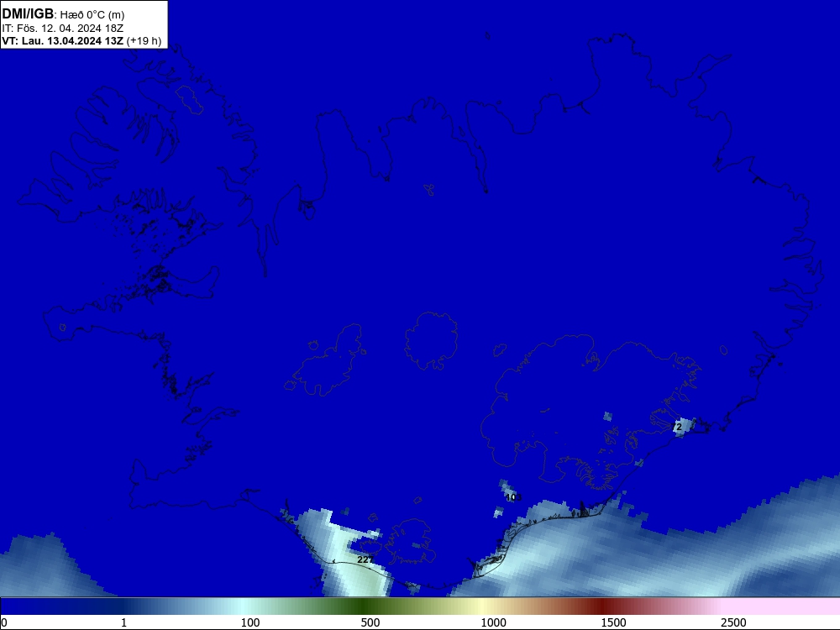Image resolution: width=840 pixels, height=630 pixels.
Task: Click the map value label 2
Action: [x=680, y=427]
